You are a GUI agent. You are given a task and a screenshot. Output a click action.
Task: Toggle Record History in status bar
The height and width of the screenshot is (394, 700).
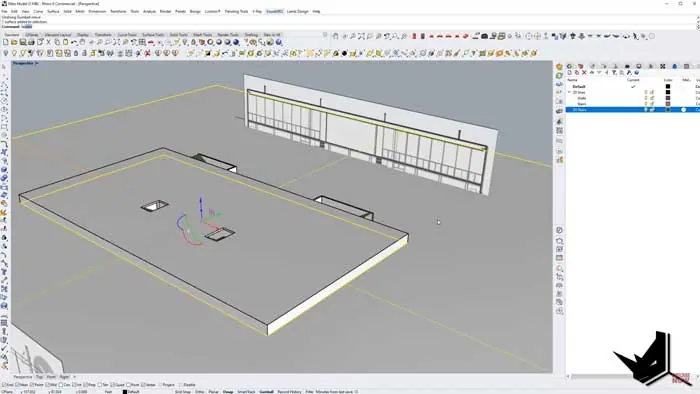(x=289, y=391)
